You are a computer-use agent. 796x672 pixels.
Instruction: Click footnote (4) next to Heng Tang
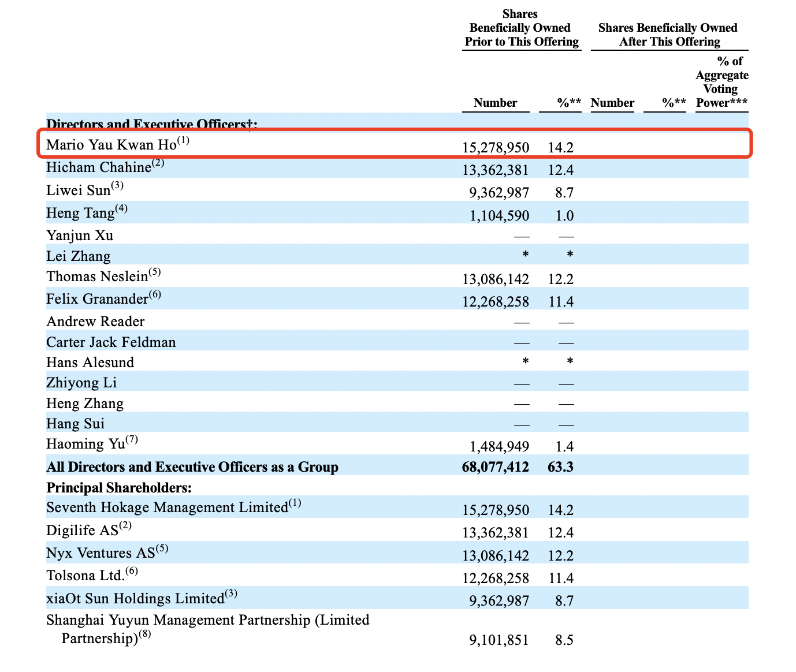121,209
